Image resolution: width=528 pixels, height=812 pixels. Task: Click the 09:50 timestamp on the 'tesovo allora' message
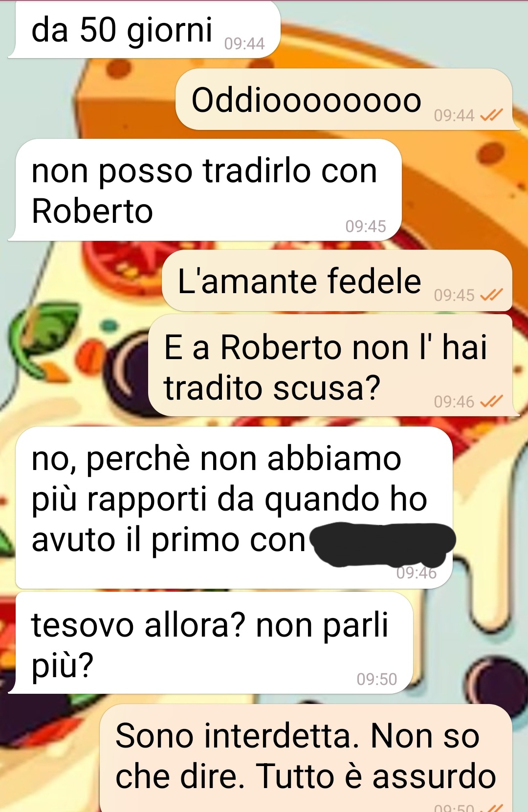[x=376, y=679]
